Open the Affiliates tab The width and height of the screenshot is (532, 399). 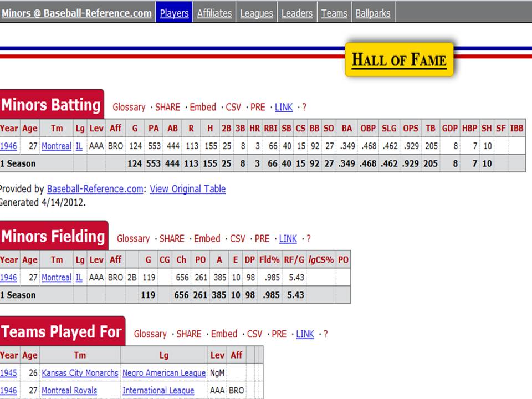pos(214,13)
